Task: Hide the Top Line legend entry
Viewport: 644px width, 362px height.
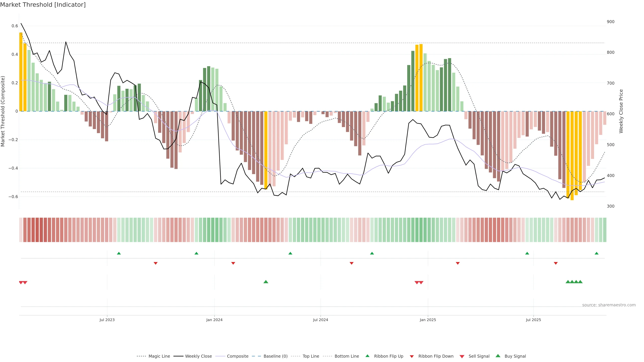Action: pos(311,356)
